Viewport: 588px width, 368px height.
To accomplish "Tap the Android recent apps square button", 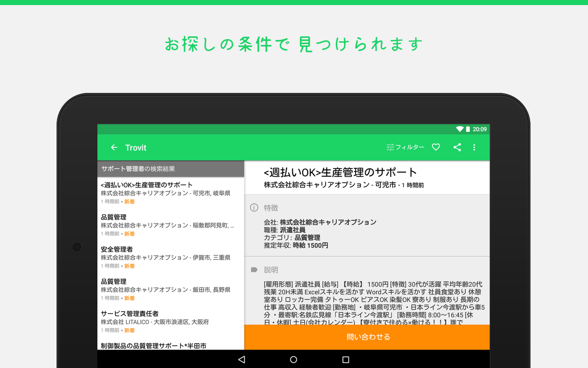I will pyautogui.click(x=346, y=360).
